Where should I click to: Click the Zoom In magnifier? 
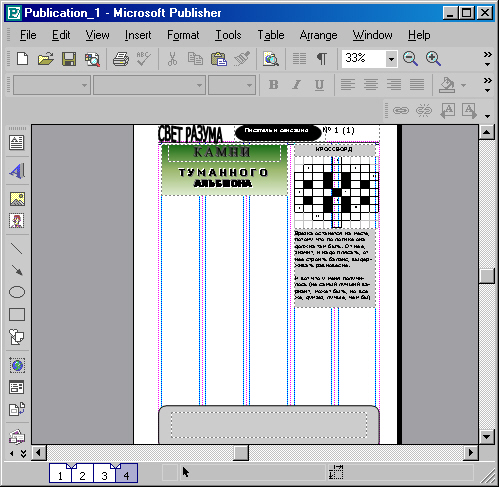click(x=433, y=59)
